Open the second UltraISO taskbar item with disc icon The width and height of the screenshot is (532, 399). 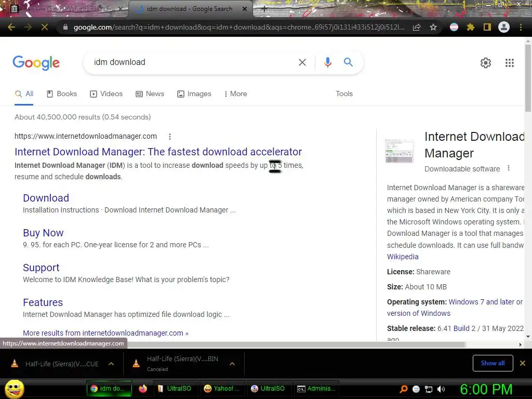pos(269,389)
